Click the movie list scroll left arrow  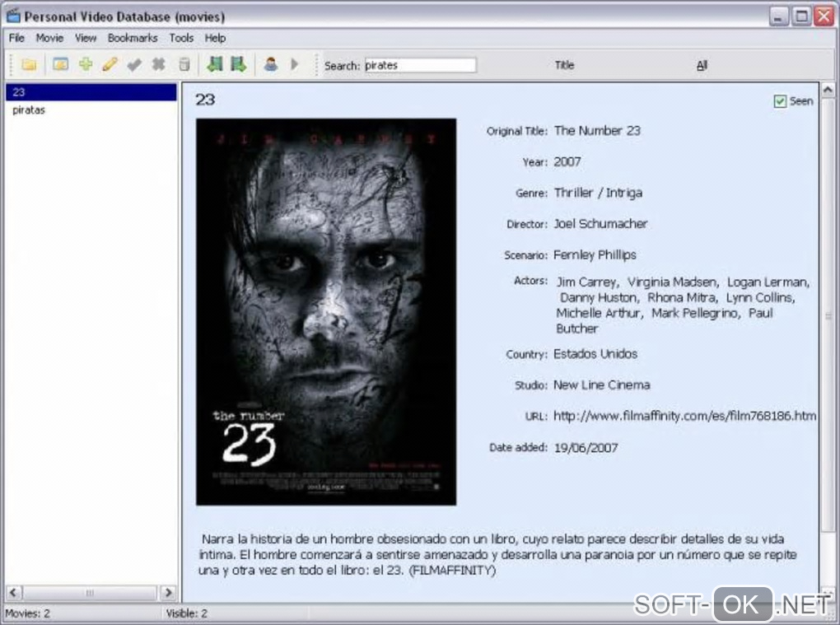click(14, 592)
